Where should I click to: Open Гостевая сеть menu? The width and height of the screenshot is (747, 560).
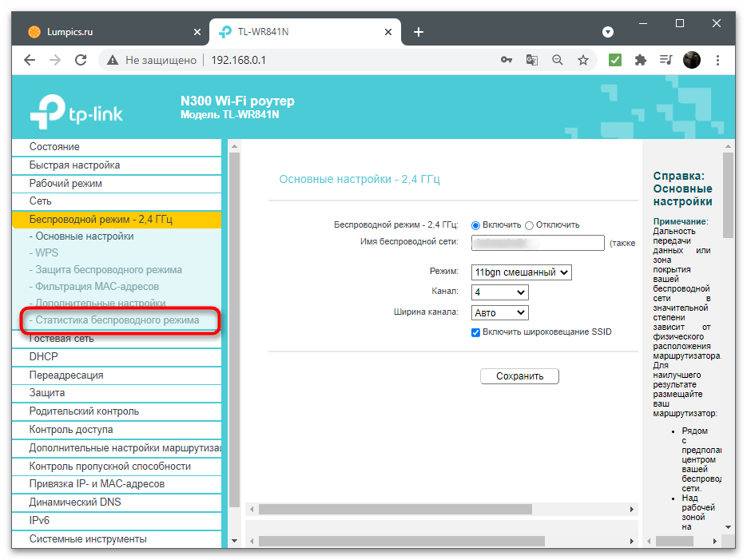tap(117, 339)
